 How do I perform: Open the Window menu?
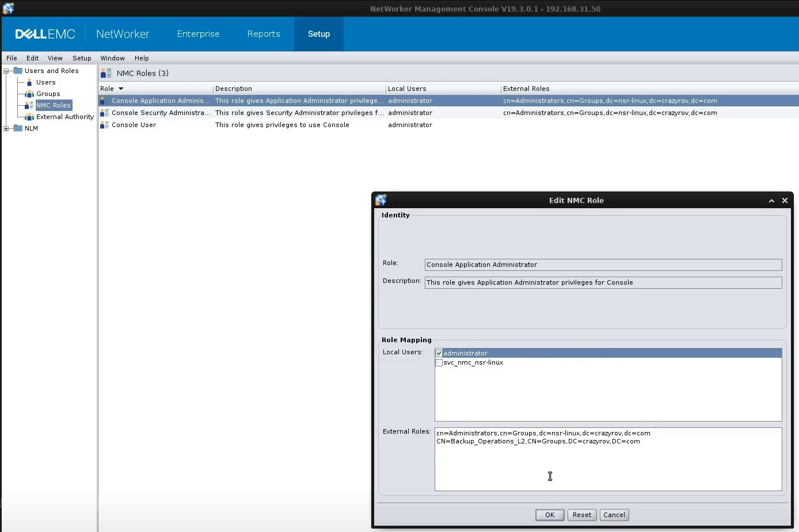pos(112,58)
